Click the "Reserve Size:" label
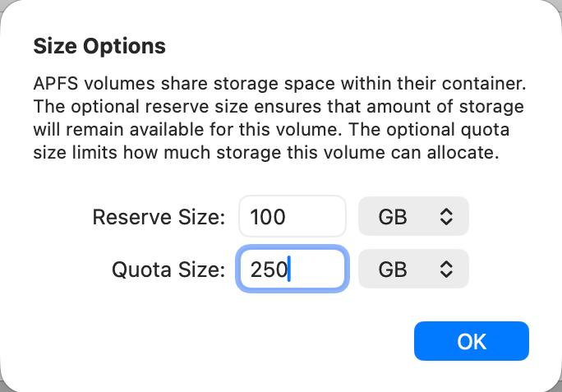 pos(159,217)
